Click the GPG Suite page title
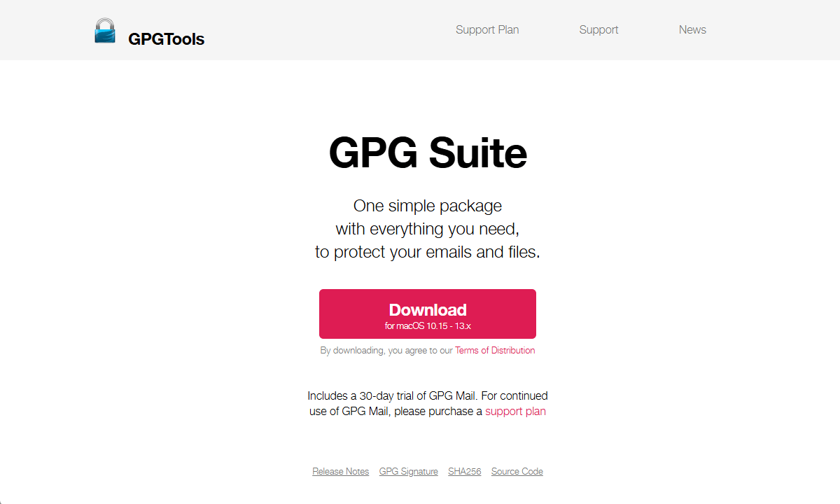The width and height of the screenshot is (840, 504). coord(427,153)
